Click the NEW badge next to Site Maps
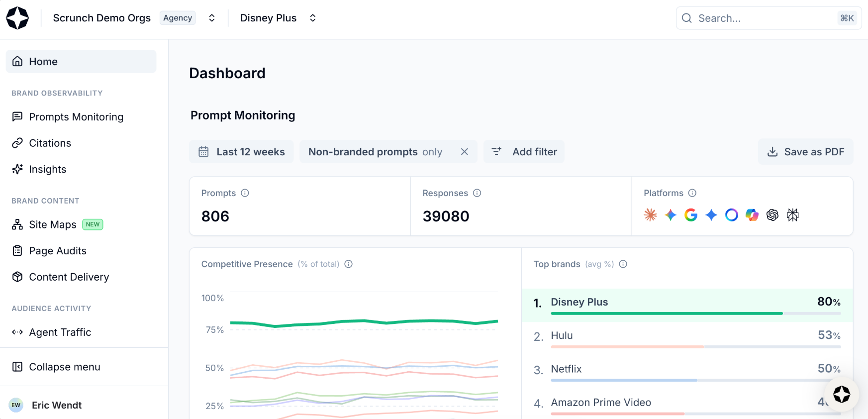868x419 pixels. point(93,224)
